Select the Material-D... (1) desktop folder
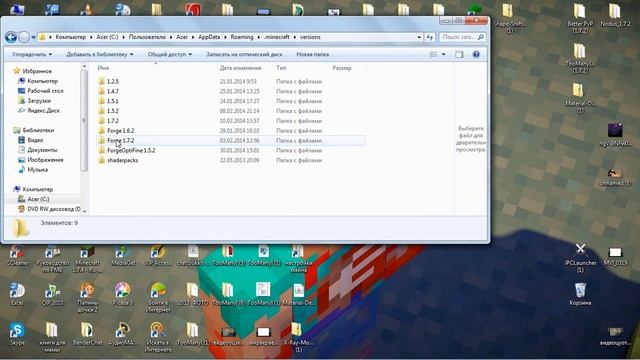 (580, 98)
